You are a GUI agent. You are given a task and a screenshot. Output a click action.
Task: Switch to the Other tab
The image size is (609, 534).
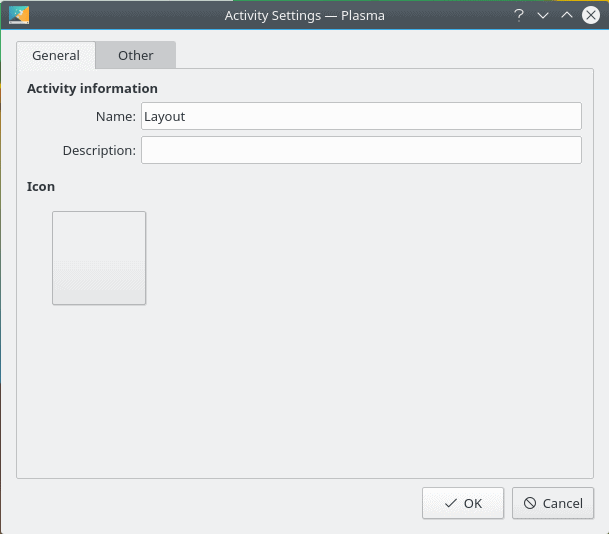point(136,55)
